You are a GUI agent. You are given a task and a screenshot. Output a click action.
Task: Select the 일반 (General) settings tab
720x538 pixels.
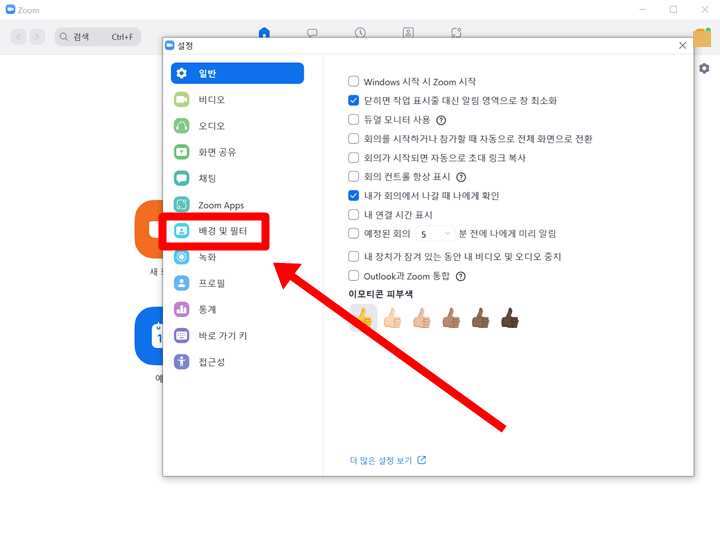(237, 73)
